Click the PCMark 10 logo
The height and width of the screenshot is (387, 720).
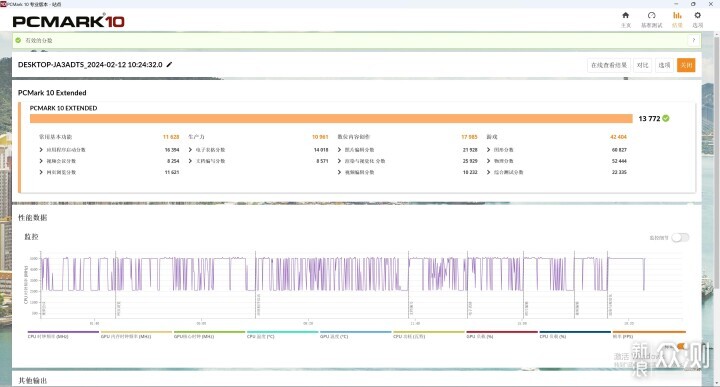click(68, 21)
